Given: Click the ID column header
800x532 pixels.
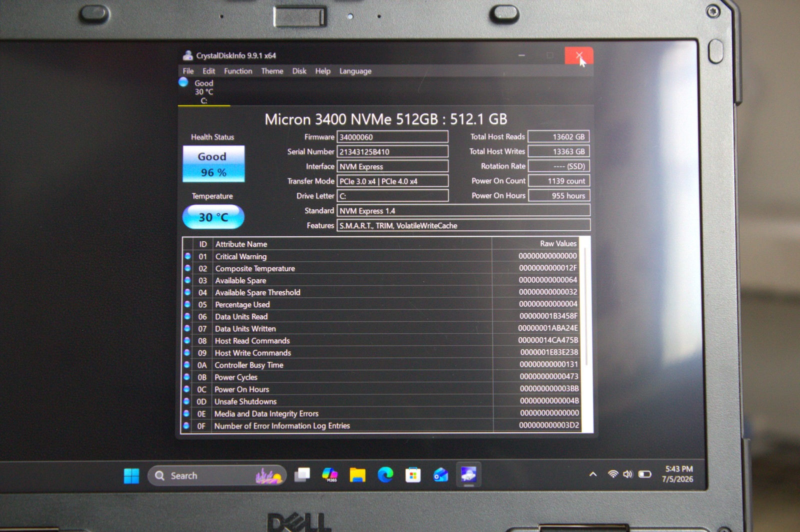Looking at the screenshot, I should [202, 244].
